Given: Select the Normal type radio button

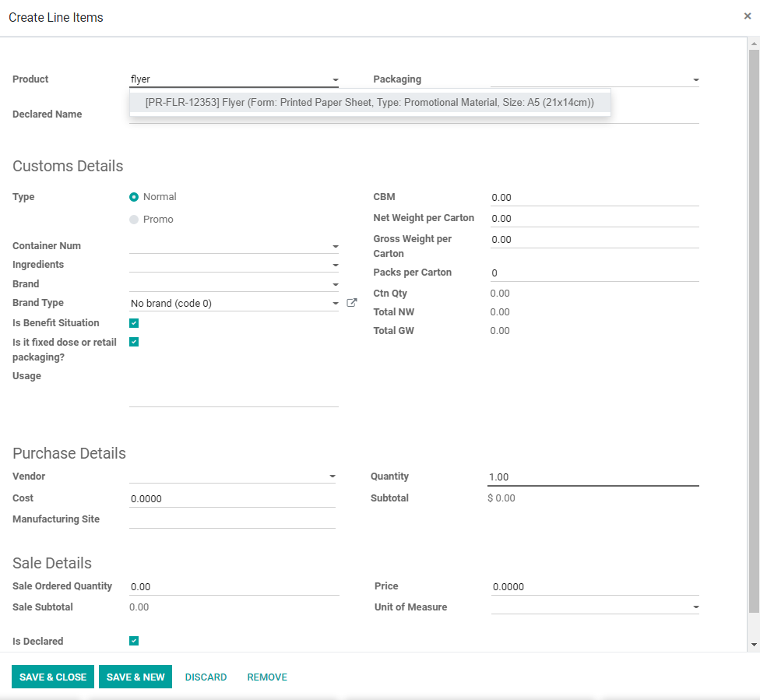Looking at the screenshot, I should click(x=134, y=197).
